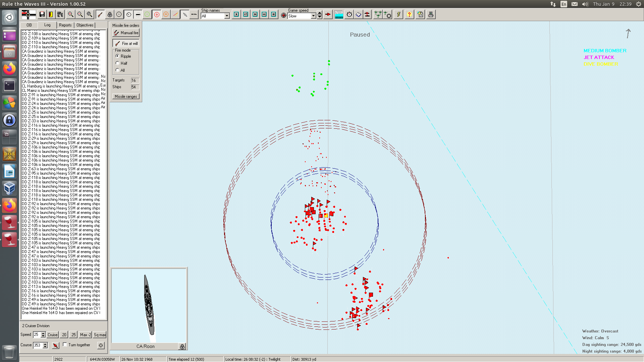Click the aircraft with gear icon

387,14
